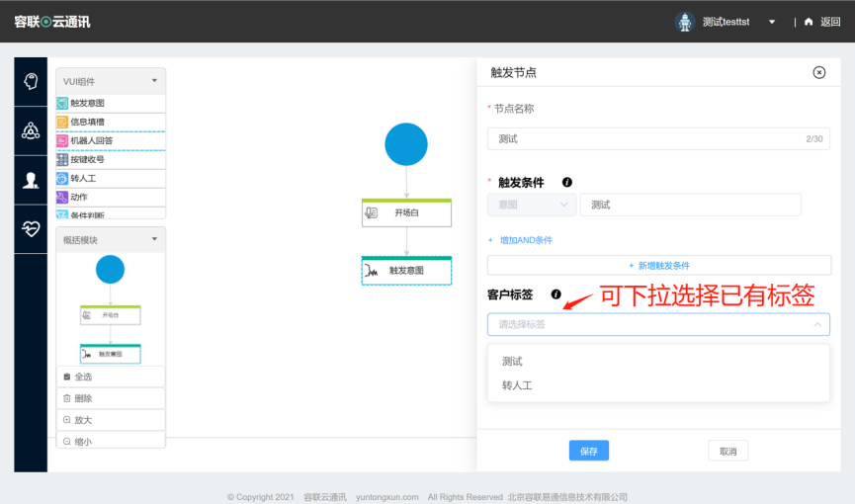Select the 开场白 node on the canvas

(406, 212)
